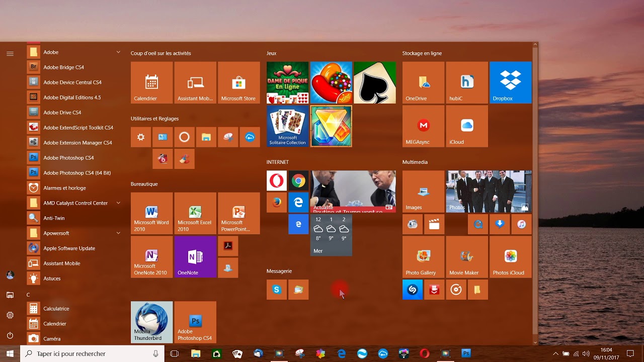Open the Photo Gallery tile
Screen dimensions: 644x362
(423, 257)
